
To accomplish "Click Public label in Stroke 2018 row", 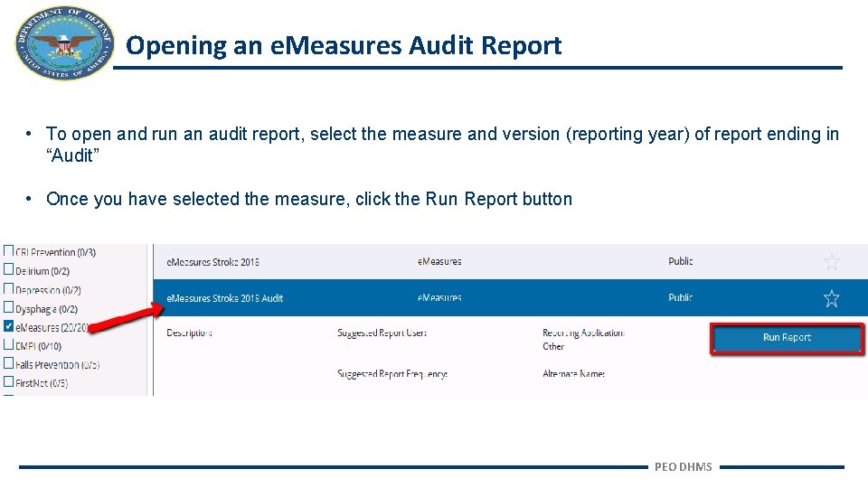I will click(680, 261).
